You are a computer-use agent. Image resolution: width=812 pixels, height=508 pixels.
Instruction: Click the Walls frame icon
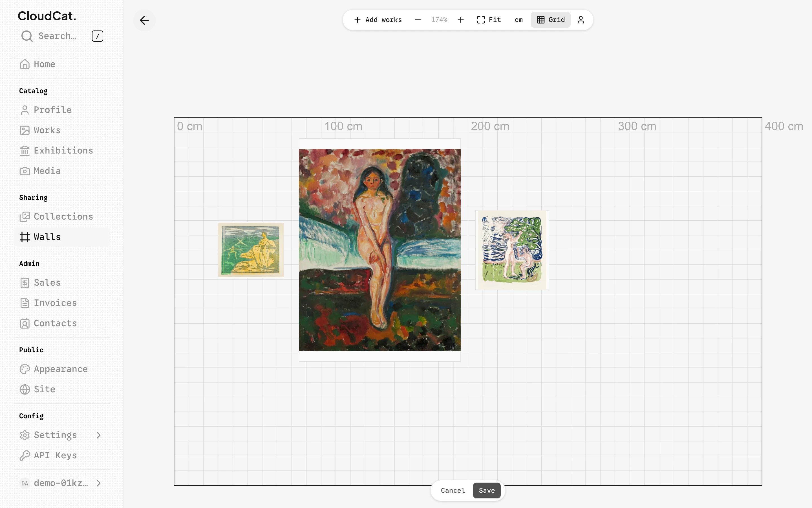(x=25, y=237)
